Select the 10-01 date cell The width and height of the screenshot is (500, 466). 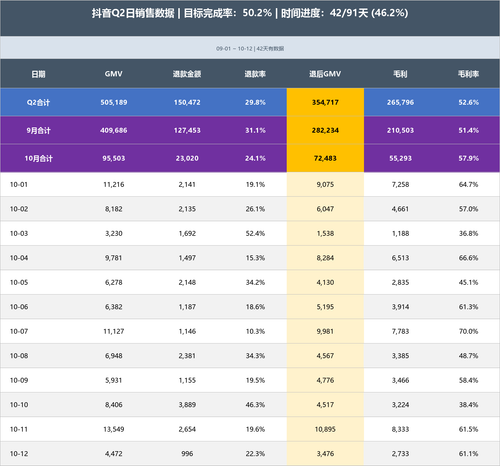[19, 184]
